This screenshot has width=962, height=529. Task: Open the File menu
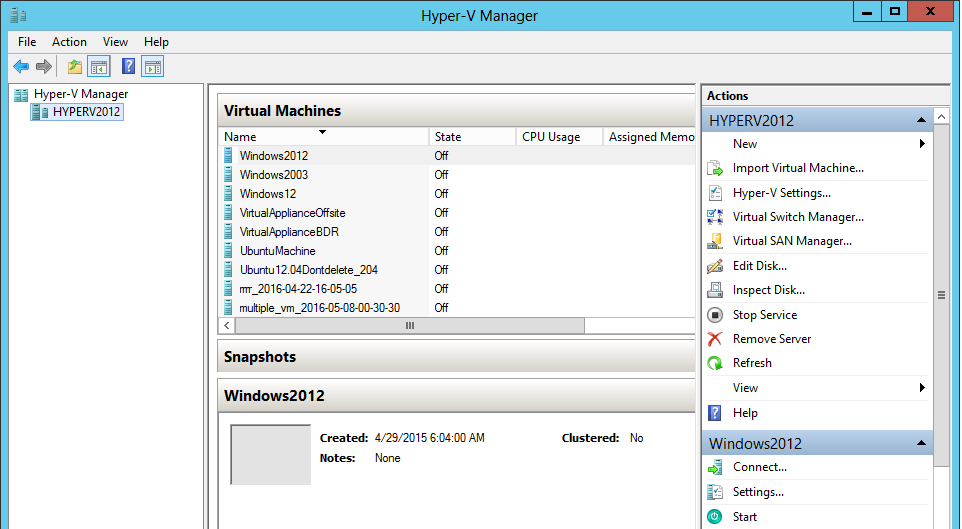click(x=27, y=42)
